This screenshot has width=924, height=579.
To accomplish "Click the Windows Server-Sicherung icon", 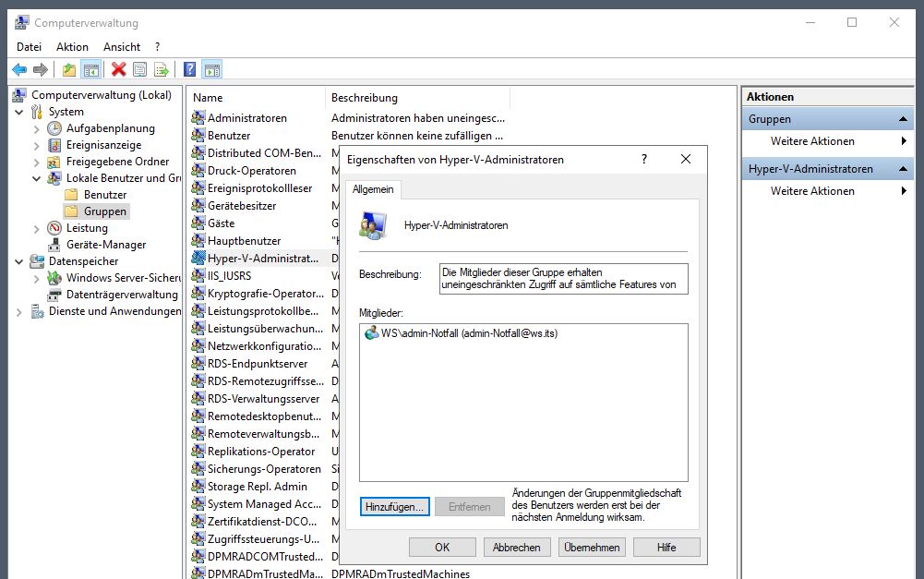I will [x=54, y=277].
